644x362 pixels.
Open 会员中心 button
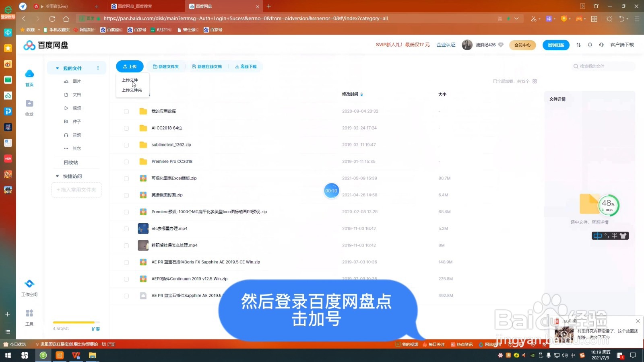(x=522, y=45)
